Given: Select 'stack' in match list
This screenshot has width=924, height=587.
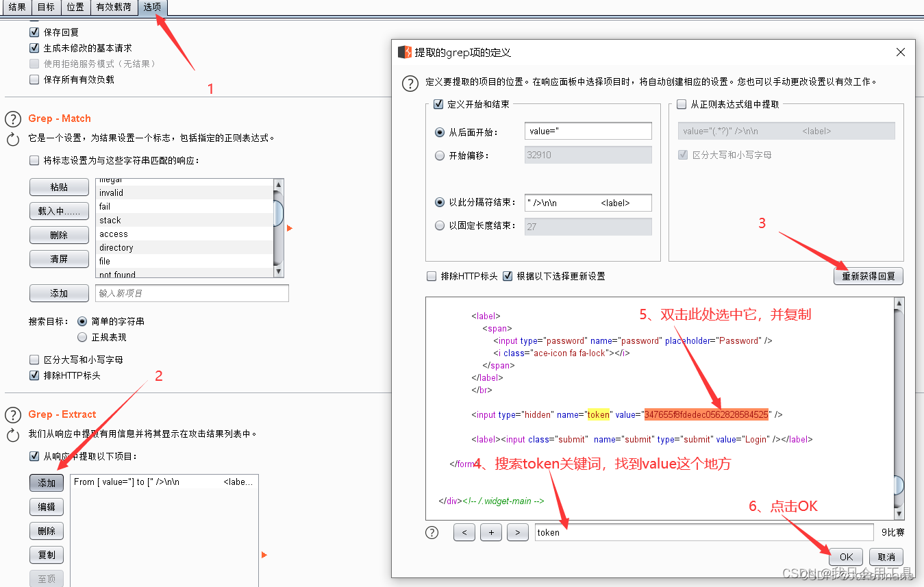Looking at the screenshot, I should [184, 221].
